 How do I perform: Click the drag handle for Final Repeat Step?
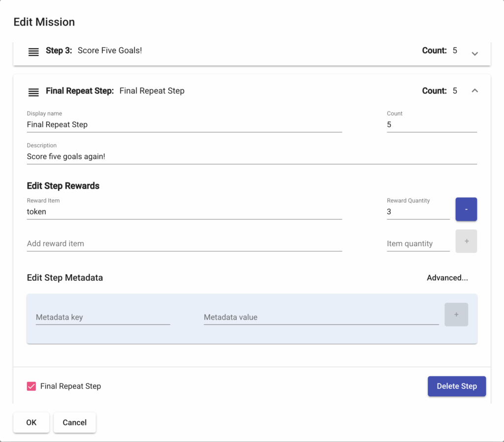[33, 92]
